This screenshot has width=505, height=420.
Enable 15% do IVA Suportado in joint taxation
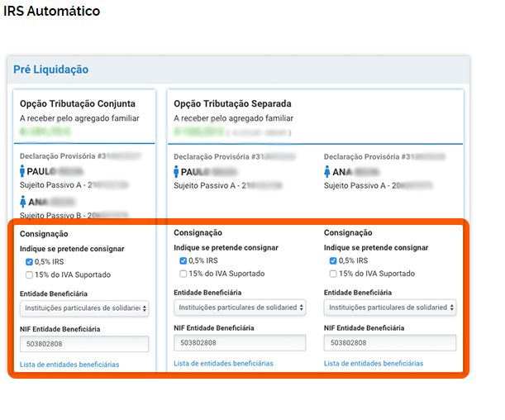click(x=30, y=274)
